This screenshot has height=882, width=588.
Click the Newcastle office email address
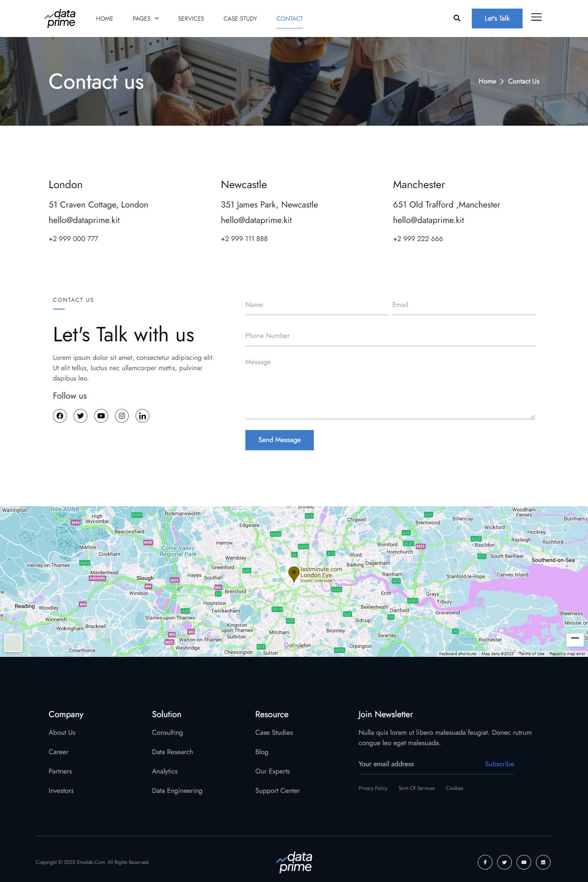(257, 220)
